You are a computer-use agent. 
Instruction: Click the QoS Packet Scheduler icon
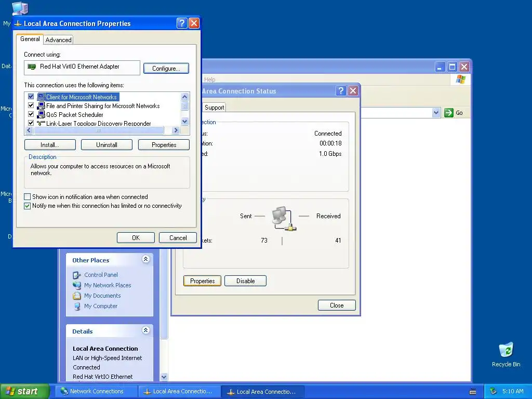[x=41, y=114]
